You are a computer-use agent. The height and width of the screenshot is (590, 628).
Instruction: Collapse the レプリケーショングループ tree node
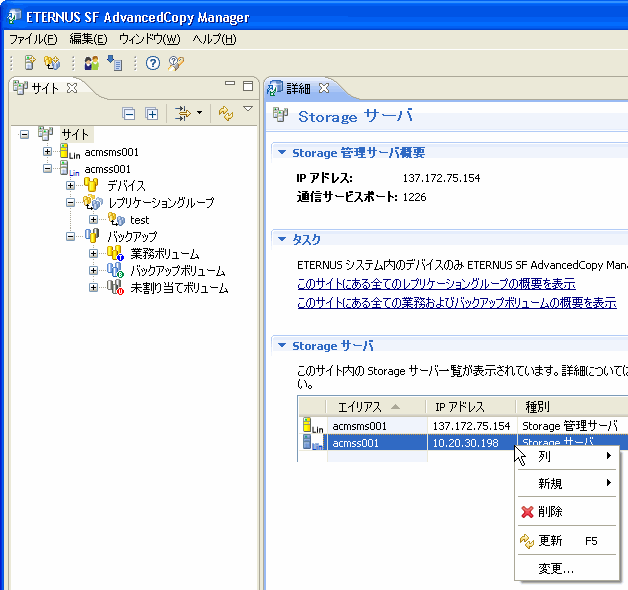(70, 203)
